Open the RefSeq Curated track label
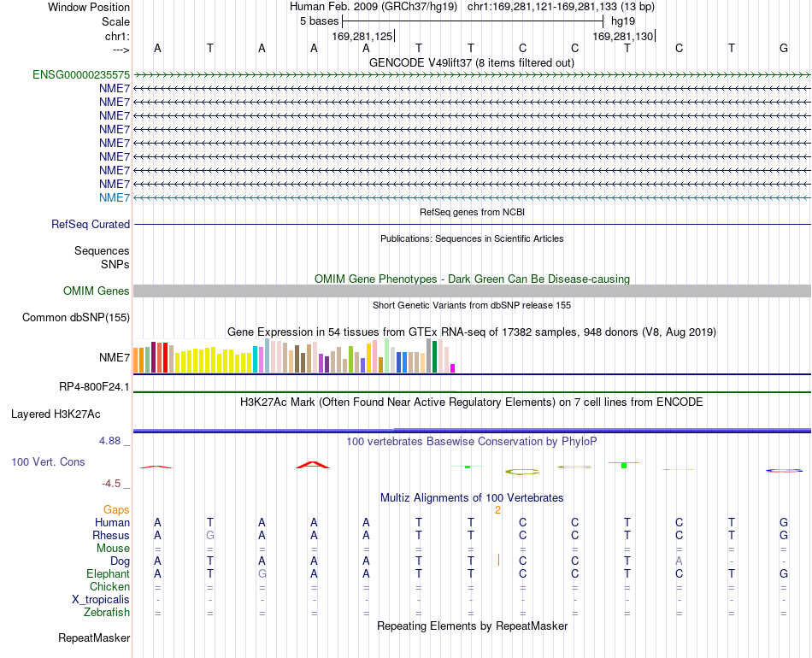The image size is (812, 658). coord(90,224)
